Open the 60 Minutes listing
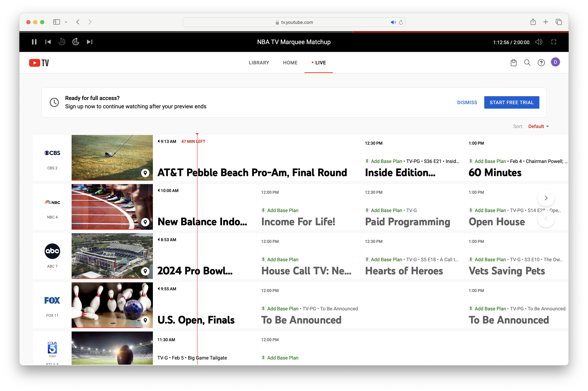Screen dimensions: 588x391 pyautogui.click(x=516, y=158)
